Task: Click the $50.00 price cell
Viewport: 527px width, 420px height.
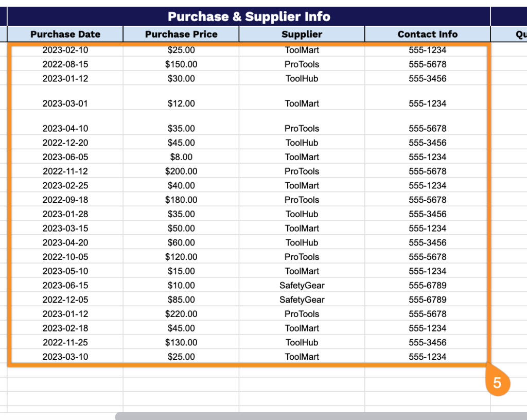Action: pyautogui.click(x=181, y=229)
